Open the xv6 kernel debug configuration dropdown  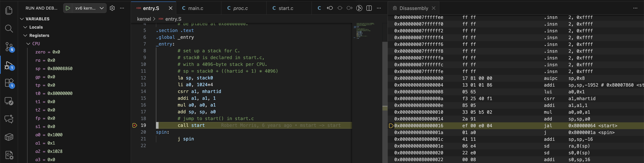102,8
